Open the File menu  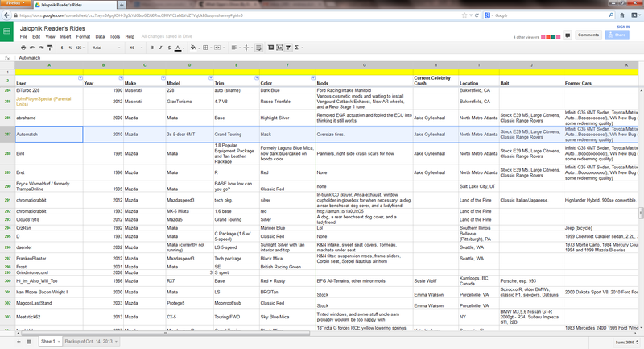tap(23, 36)
